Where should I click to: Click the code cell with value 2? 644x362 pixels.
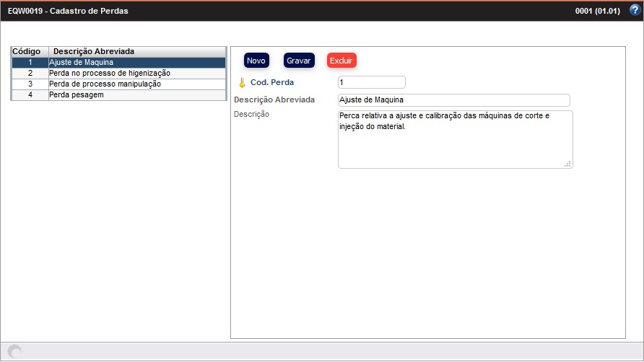(x=30, y=74)
